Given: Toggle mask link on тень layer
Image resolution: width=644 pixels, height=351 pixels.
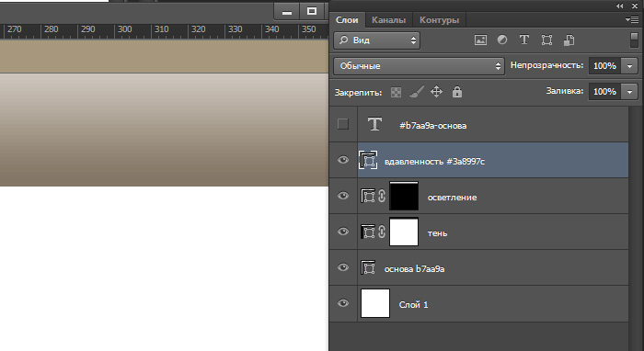Looking at the screenshot, I should pyautogui.click(x=382, y=232).
